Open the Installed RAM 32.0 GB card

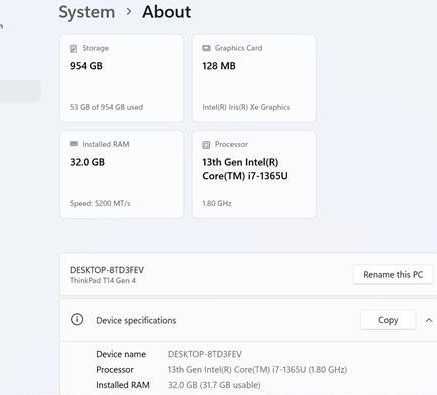(x=122, y=174)
